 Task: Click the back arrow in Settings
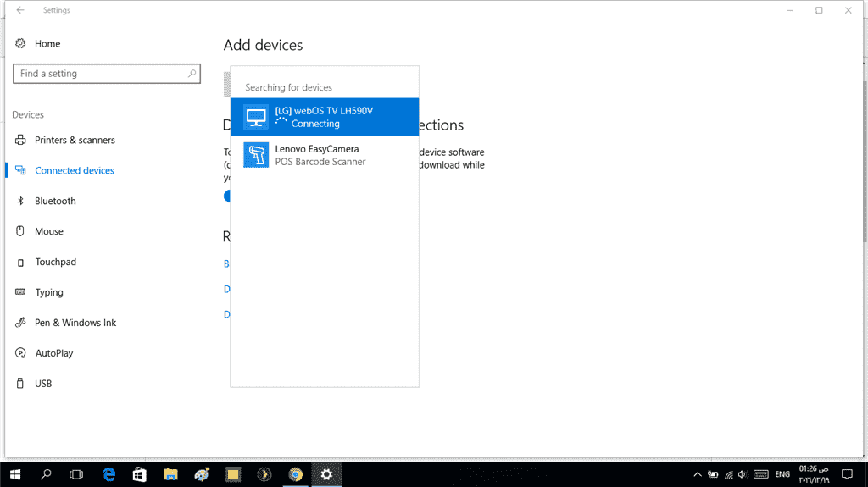pos(20,10)
